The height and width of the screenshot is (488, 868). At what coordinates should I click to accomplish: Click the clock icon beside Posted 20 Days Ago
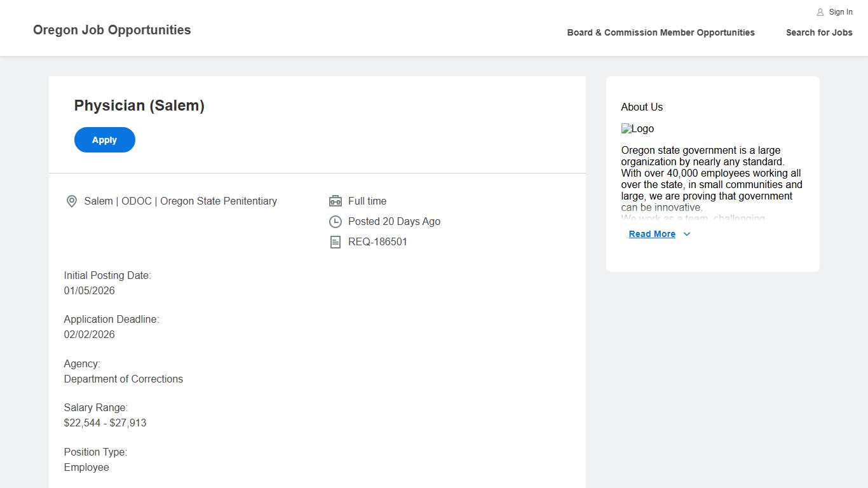click(x=336, y=222)
